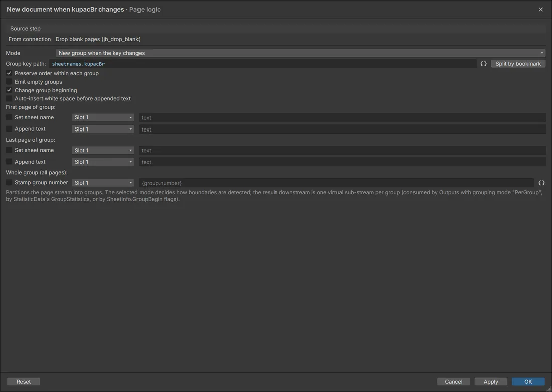The width and height of the screenshot is (552, 392).
Task: Click Last page Append text field
Action: tap(342, 162)
